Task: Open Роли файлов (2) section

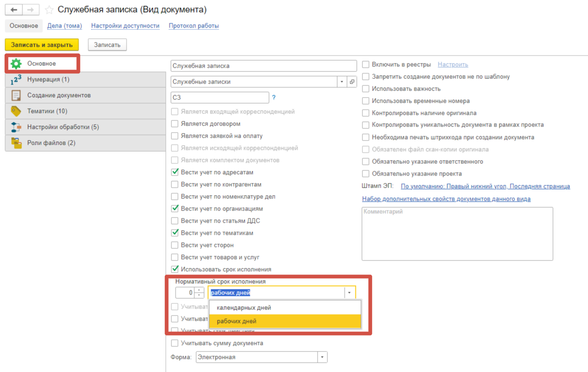Action: point(51,143)
